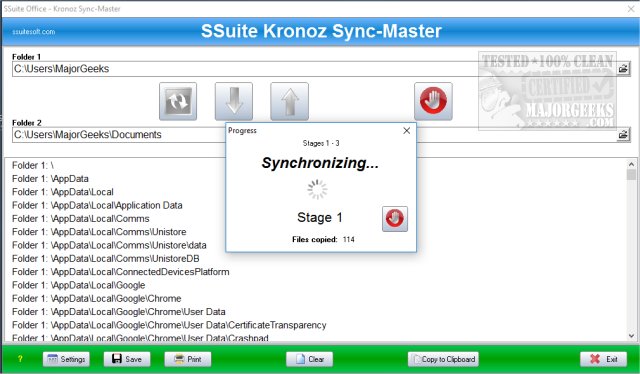Click the Save button
This screenshot has height=374, width=640.
coord(127,359)
